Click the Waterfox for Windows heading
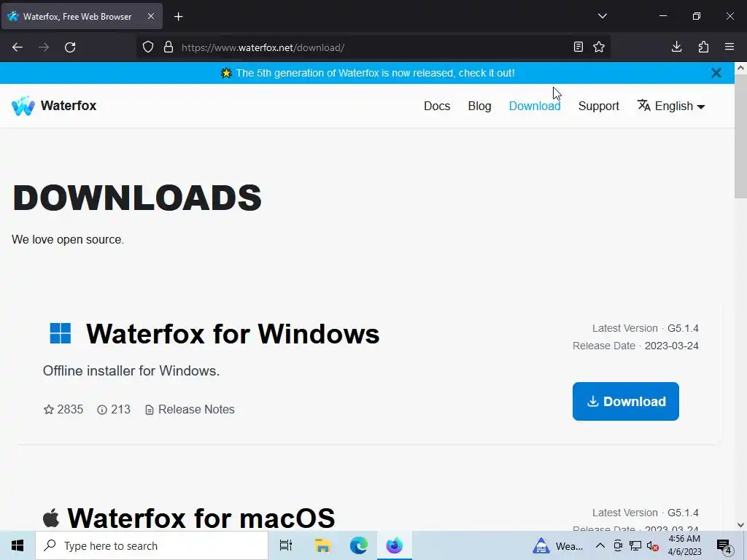 [233, 333]
